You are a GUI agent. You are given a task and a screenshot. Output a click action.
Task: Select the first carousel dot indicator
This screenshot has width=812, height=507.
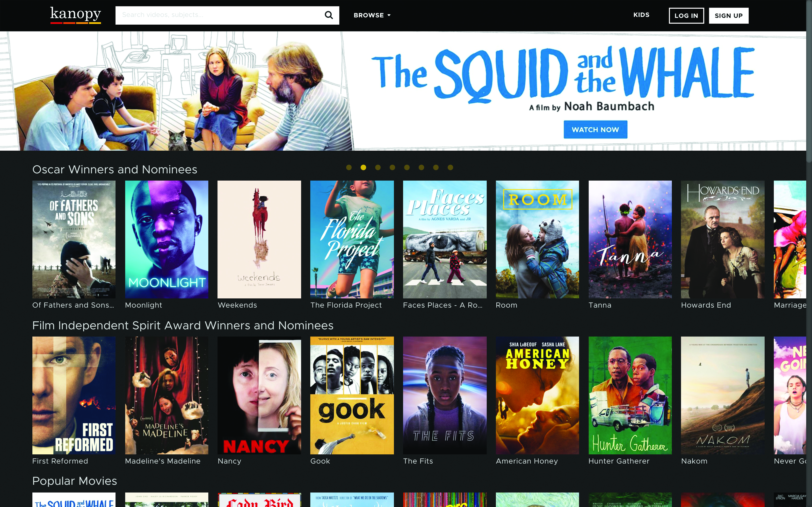[x=349, y=167]
